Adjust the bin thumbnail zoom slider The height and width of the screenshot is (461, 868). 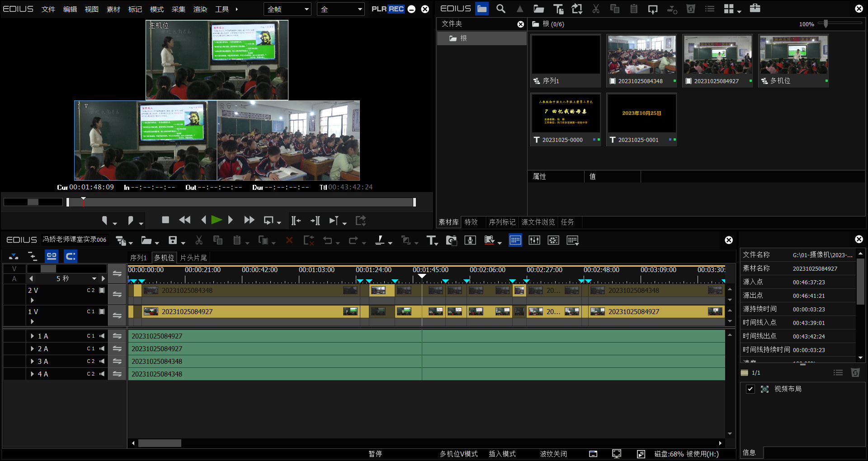pos(826,24)
